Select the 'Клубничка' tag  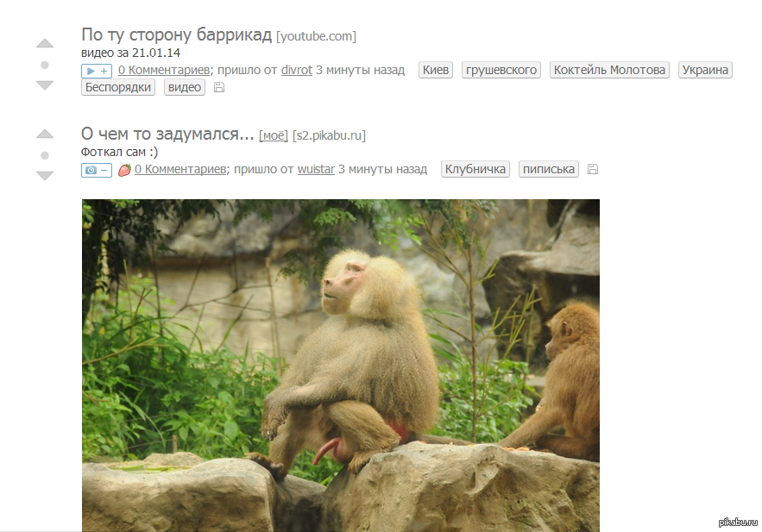[x=475, y=169]
